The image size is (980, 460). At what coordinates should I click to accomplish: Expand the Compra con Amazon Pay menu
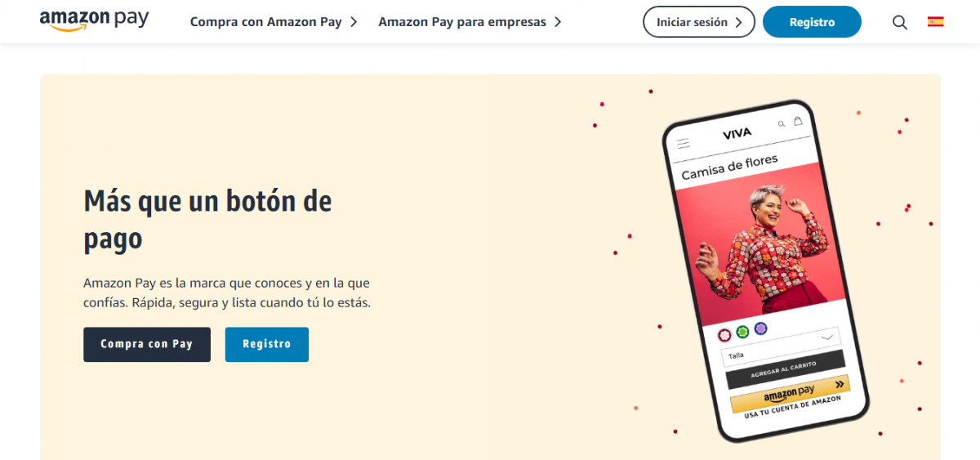[274, 22]
